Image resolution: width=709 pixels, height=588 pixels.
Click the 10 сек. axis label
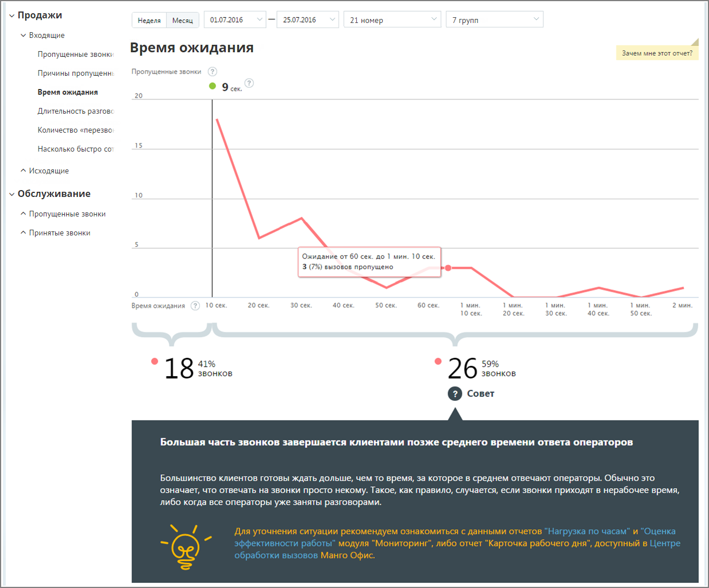click(x=216, y=305)
